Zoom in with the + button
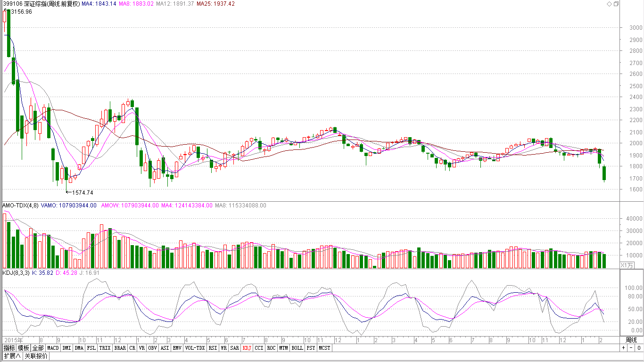 pos(623,348)
